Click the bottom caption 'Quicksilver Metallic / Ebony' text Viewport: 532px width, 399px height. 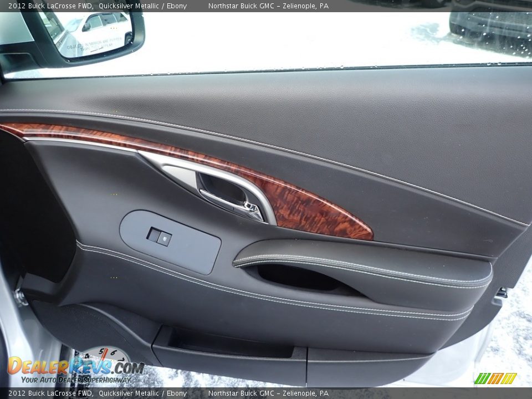[x=143, y=393]
